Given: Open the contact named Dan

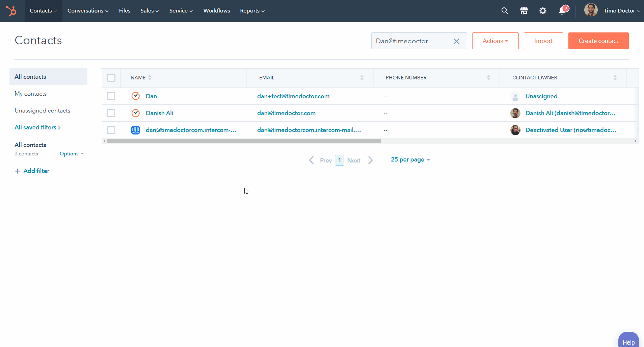Looking at the screenshot, I should 151,96.
